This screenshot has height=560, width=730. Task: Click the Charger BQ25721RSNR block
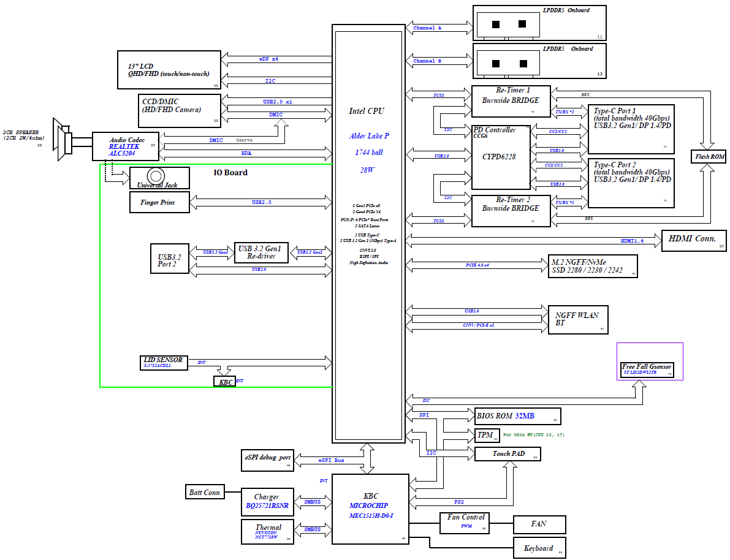[266, 502]
